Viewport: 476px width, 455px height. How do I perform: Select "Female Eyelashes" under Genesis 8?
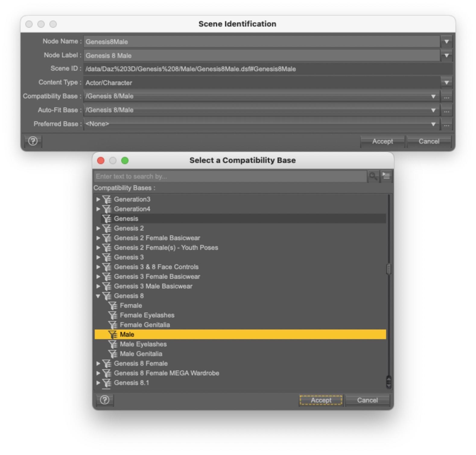tap(147, 315)
